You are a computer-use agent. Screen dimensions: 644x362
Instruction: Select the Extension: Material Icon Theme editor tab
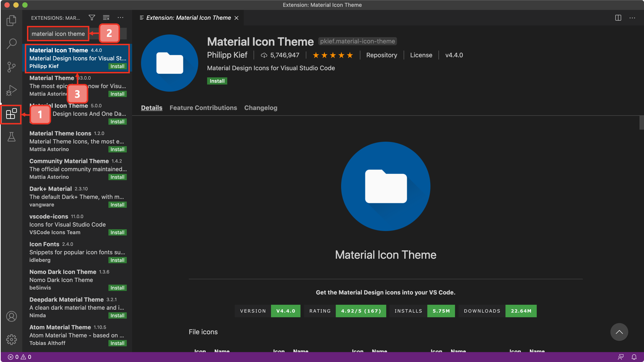(x=189, y=18)
